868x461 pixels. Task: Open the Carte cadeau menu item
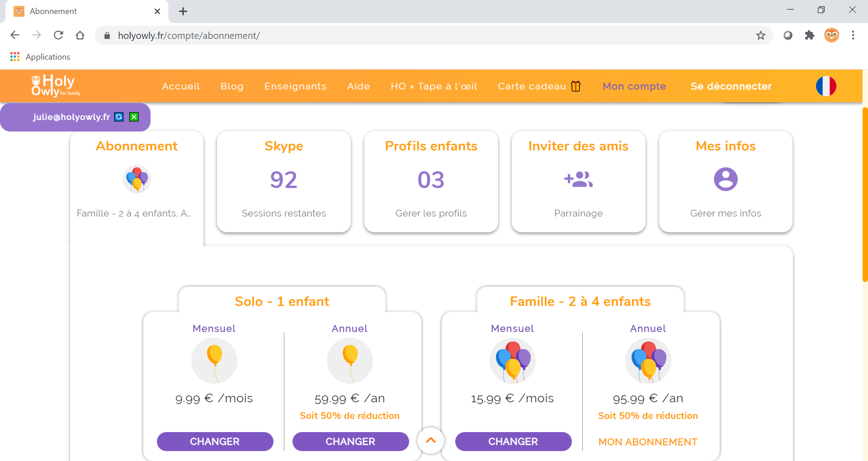[539, 86]
